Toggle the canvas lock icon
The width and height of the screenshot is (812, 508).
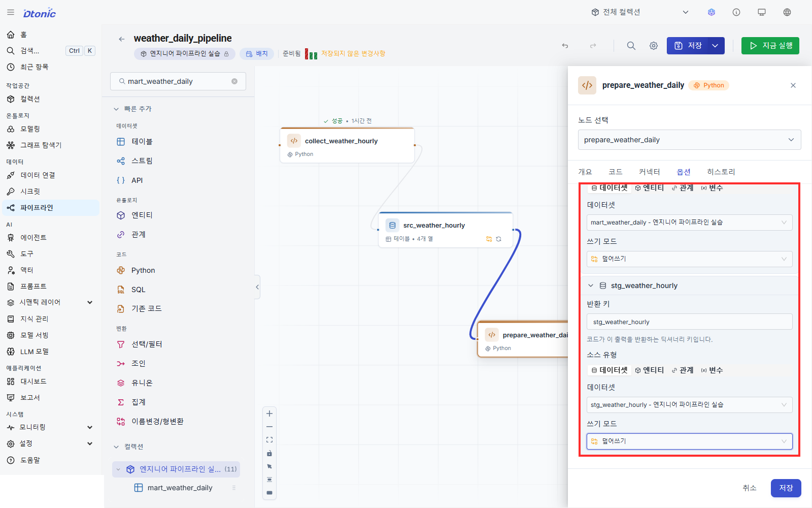269,453
